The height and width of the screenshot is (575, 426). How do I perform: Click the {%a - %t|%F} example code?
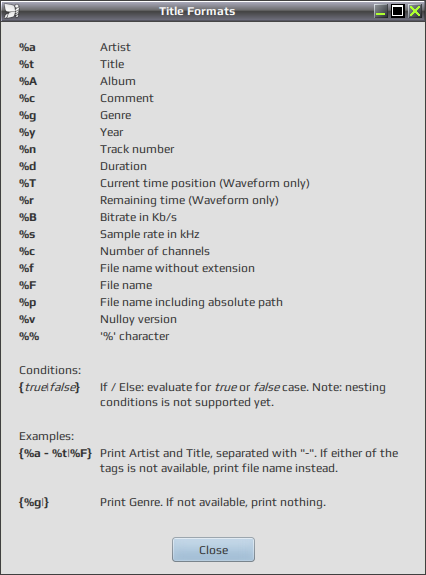(55, 453)
